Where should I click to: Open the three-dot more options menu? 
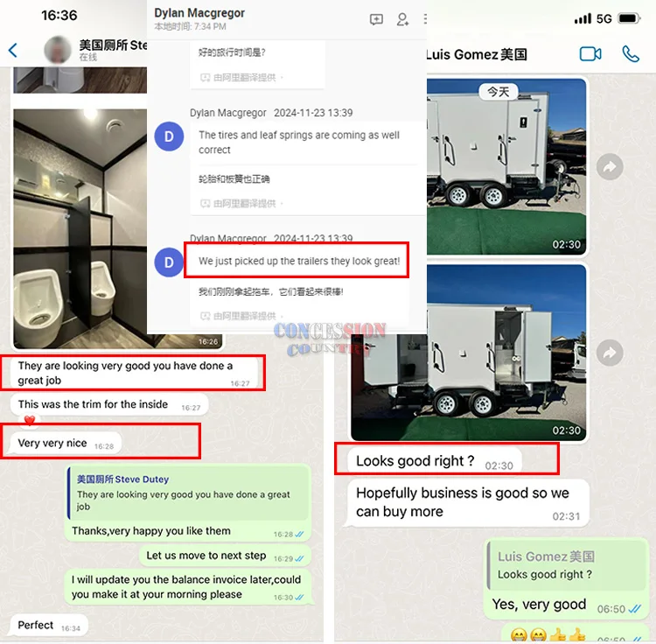point(425,19)
